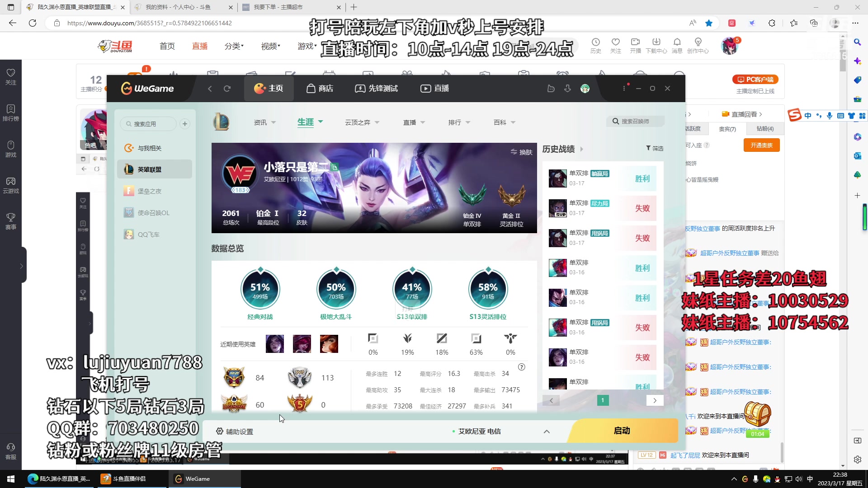Favorite this page with star icon
868x488 pixels.
[x=709, y=23]
